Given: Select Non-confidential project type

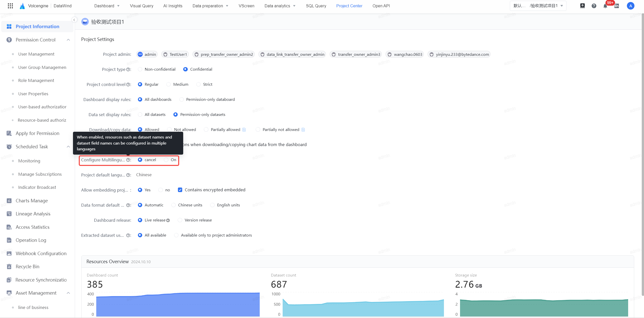Looking at the screenshot, I should pyautogui.click(x=140, y=69).
